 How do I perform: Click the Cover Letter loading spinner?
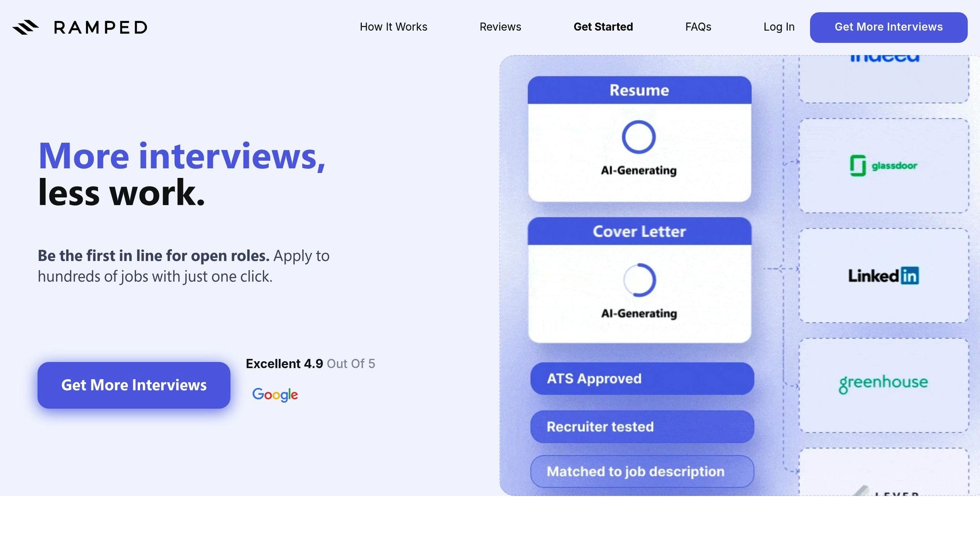pos(639,280)
